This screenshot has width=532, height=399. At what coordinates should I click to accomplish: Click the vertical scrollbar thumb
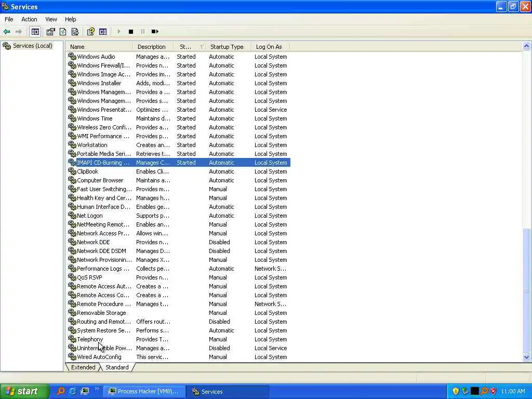pyautogui.click(x=526, y=290)
